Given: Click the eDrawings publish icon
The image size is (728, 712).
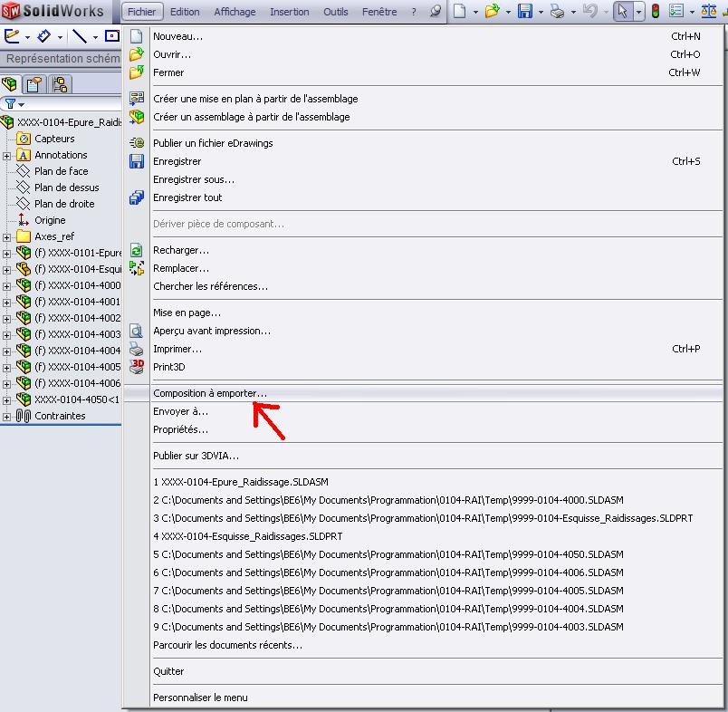Looking at the screenshot, I should pos(137,142).
